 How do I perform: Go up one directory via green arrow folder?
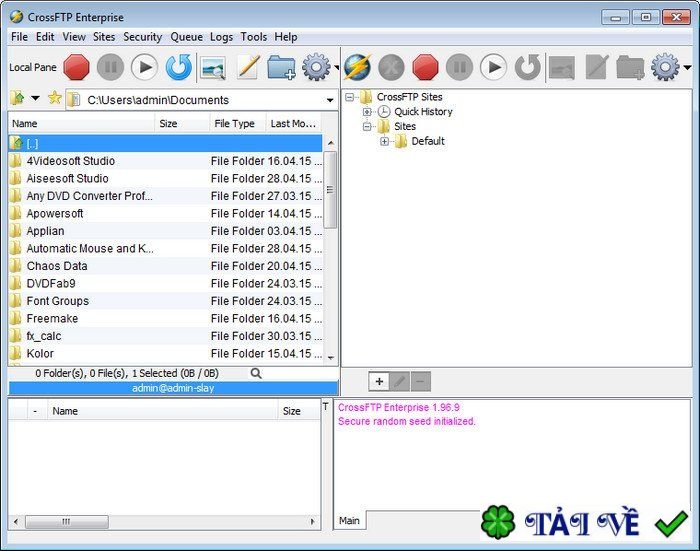pyautogui.click(x=18, y=98)
